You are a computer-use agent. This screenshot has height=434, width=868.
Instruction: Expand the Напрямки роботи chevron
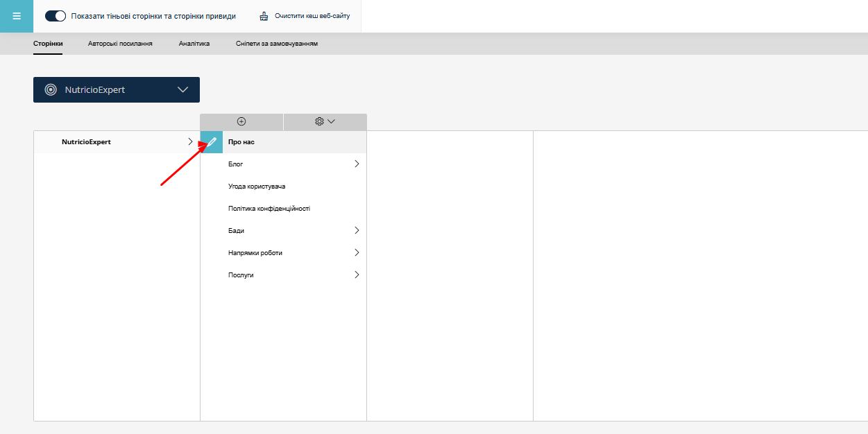(357, 252)
